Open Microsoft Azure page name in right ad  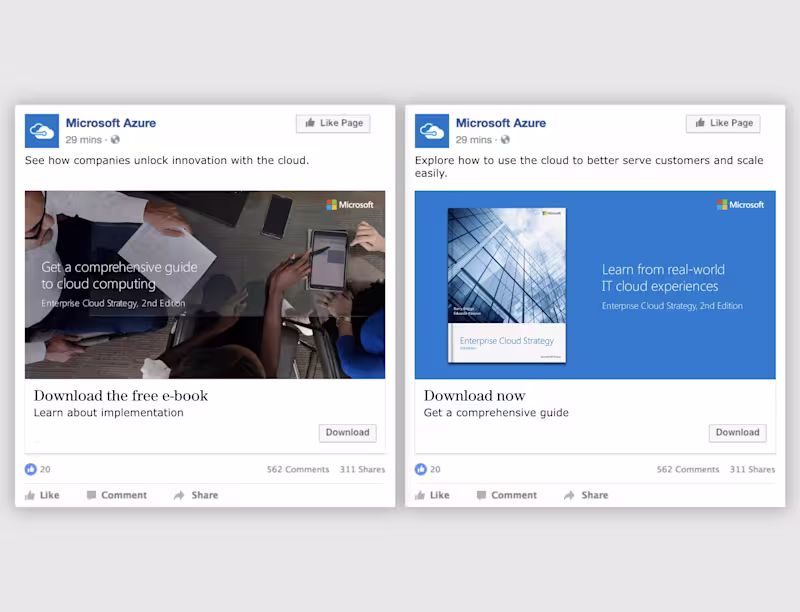501,123
